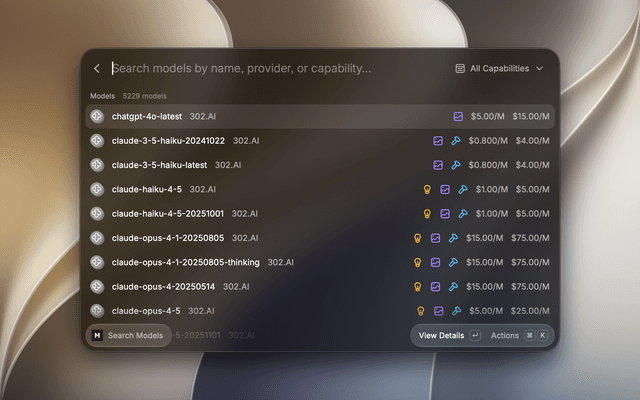Open the All Capabilities dropdown
640x400 pixels.
click(499, 69)
